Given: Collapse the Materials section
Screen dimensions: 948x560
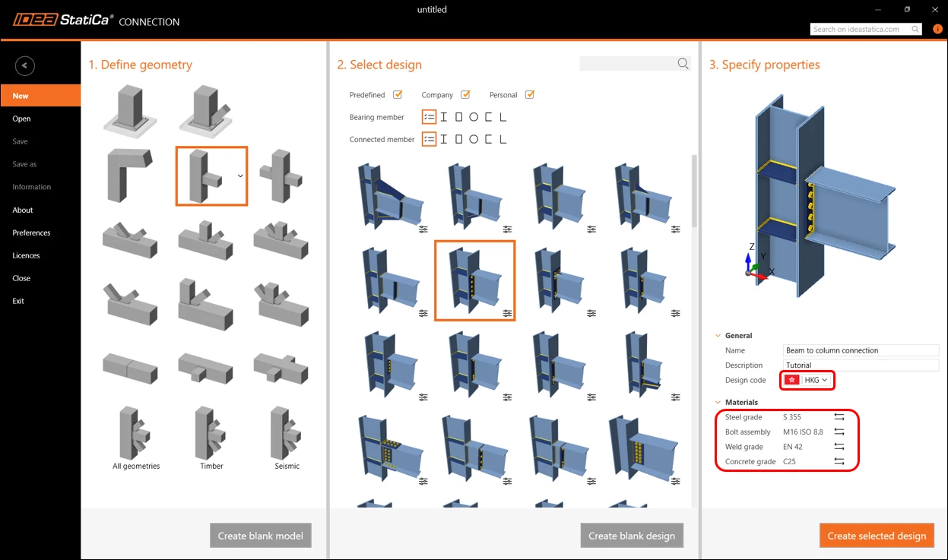Looking at the screenshot, I should (718, 402).
